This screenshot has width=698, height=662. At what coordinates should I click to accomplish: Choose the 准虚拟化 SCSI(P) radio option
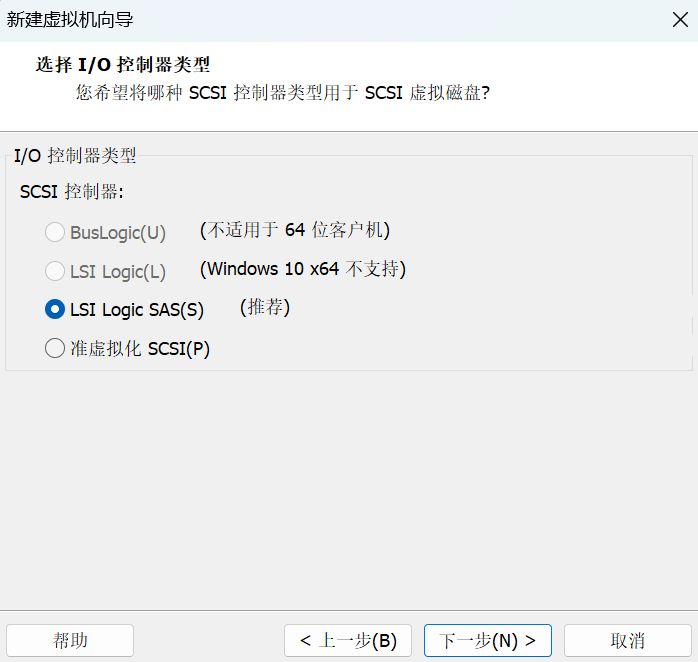click(x=55, y=349)
